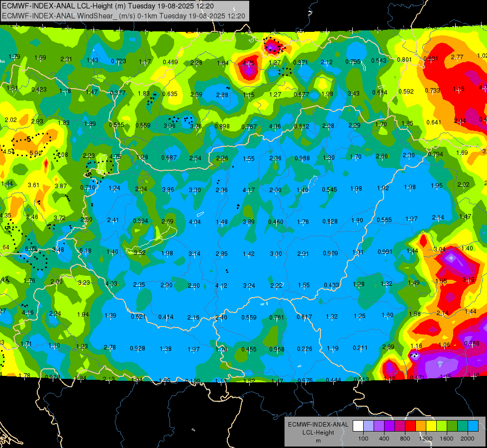Click the wind shear value 2.77
This screenshot has width=487, height=448.
[x=457, y=57]
